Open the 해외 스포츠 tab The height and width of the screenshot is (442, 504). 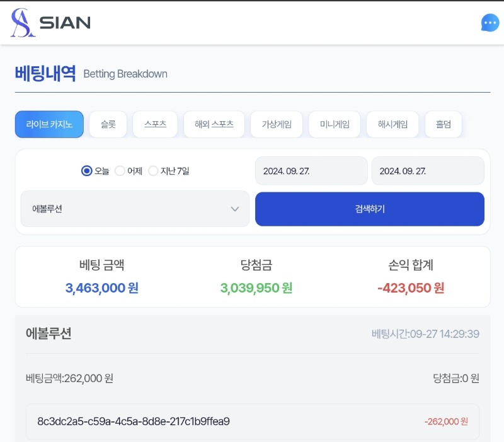214,124
